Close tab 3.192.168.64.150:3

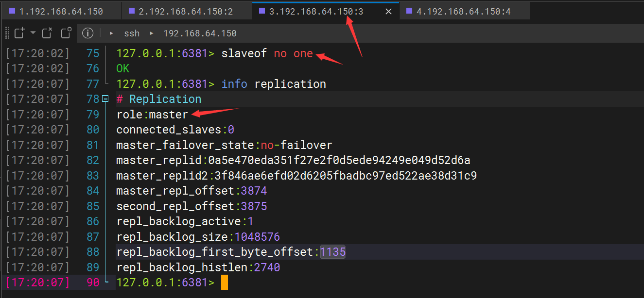pyautogui.click(x=388, y=11)
